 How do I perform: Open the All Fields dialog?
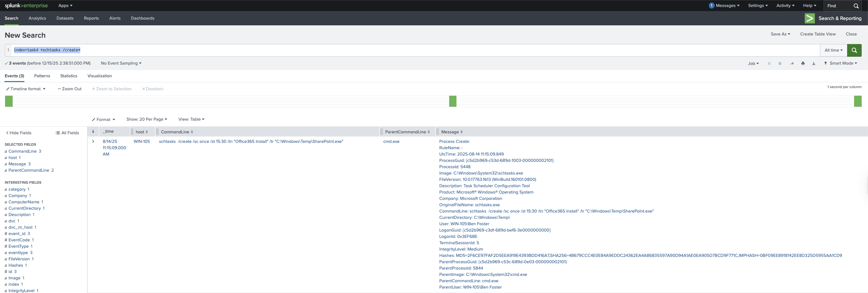tap(67, 133)
